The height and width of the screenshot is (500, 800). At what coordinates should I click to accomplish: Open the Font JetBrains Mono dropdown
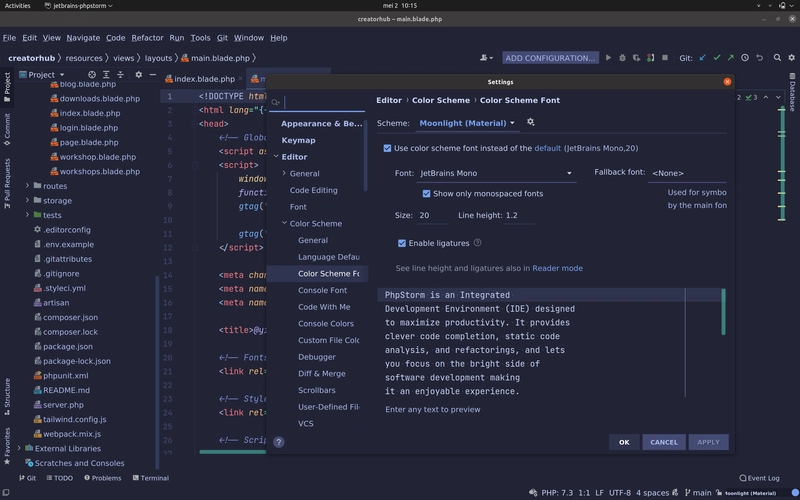(x=496, y=173)
